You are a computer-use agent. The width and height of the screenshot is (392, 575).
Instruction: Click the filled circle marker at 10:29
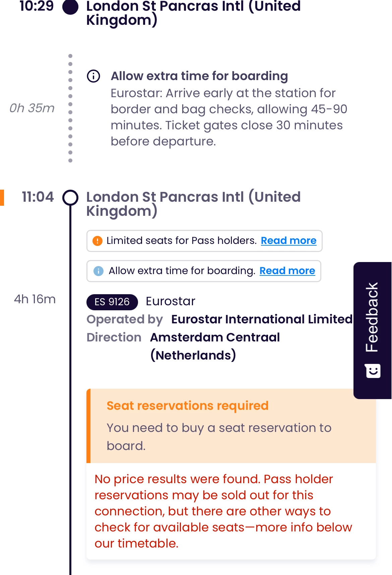(x=70, y=7)
